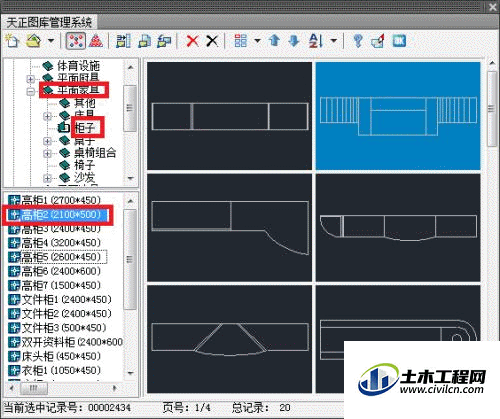Click the open book icon beside 柜子

(x=63, y=127)
